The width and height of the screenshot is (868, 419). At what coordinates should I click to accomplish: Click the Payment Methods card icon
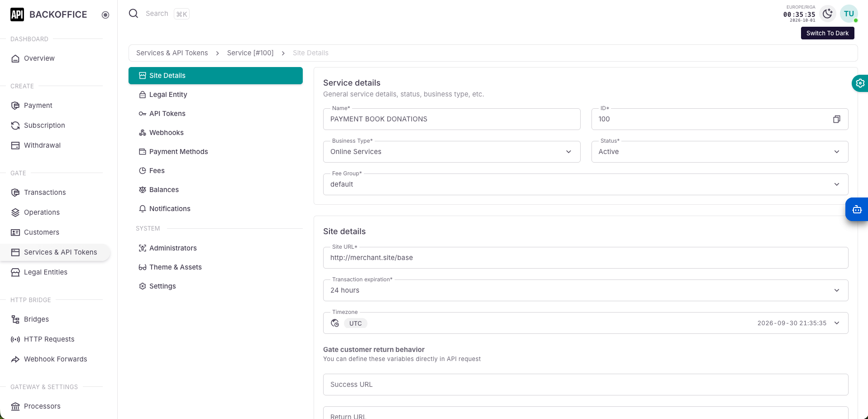click(143, 152)
